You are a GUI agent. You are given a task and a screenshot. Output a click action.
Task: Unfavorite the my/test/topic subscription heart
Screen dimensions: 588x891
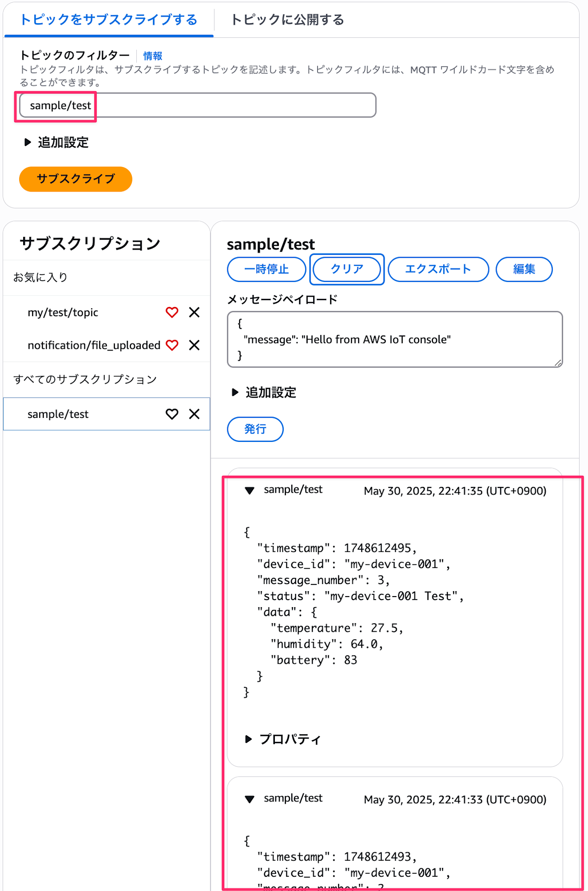point(172,312)
